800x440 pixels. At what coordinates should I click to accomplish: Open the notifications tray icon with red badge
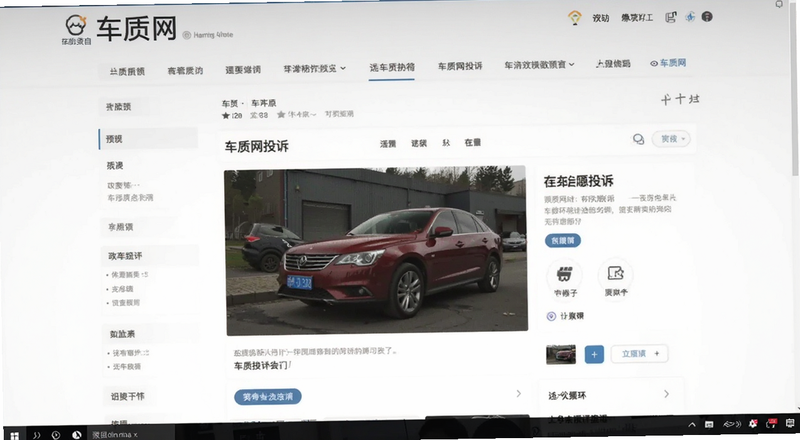coord(771,423)
